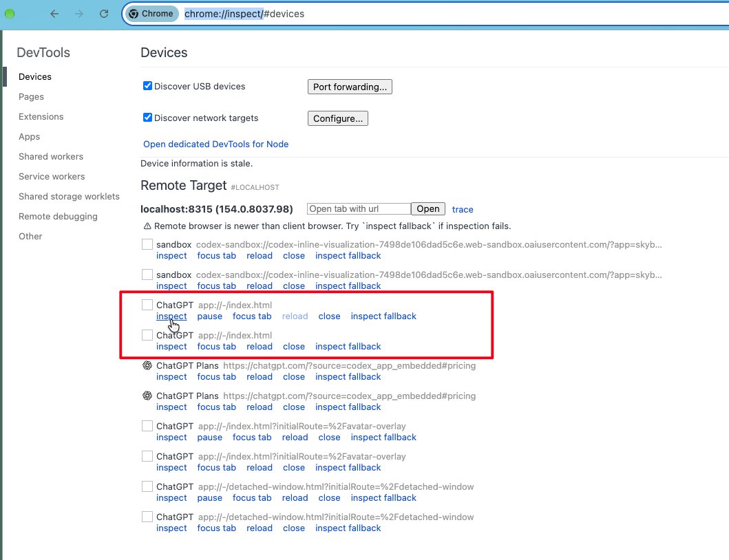Screen dimensions: 729x560
Task: Click the detached-window URL in the row with pause
Action: click(336, 486)
